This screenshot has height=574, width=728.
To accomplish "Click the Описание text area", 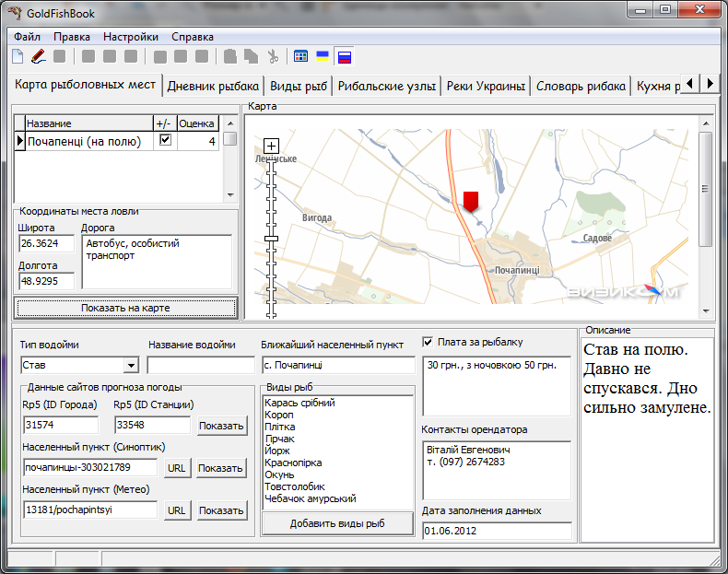I will click(x=647, y=439).
